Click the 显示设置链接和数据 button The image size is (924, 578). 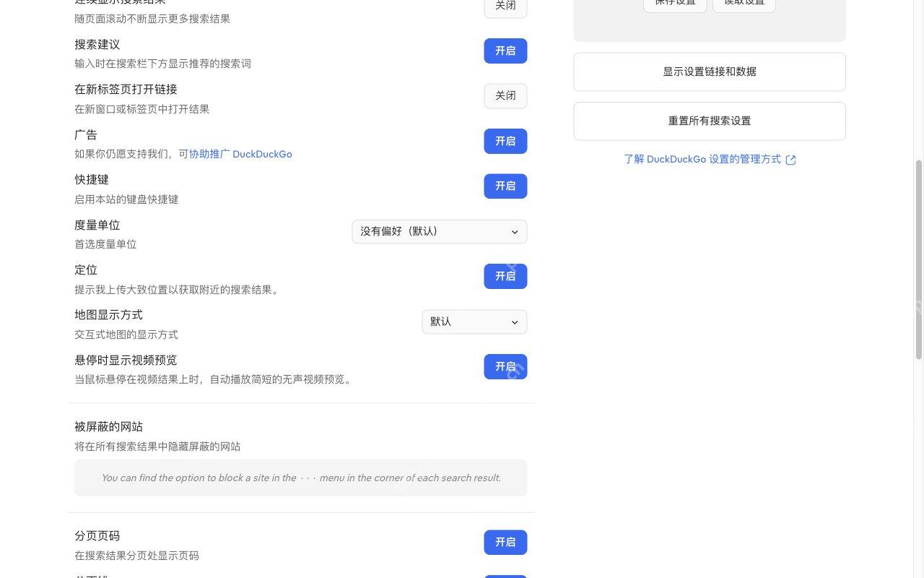pyautogui.click(x=710, y=72)
